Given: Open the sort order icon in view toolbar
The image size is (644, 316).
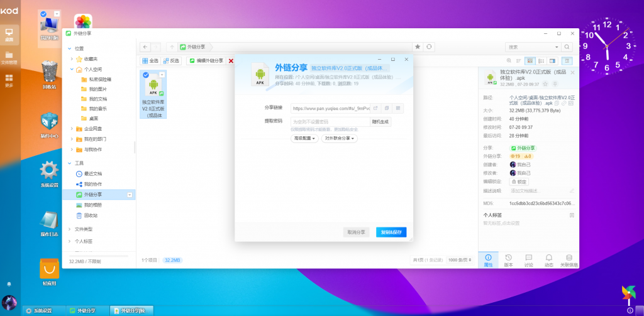Looking at the screenshot, I should [x=519, y=61].
